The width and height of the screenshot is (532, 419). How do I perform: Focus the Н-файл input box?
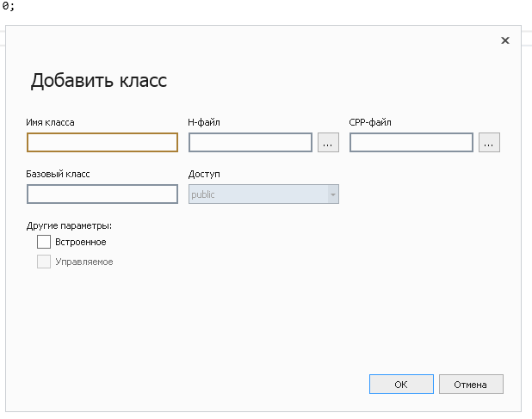tap(251, 142)
